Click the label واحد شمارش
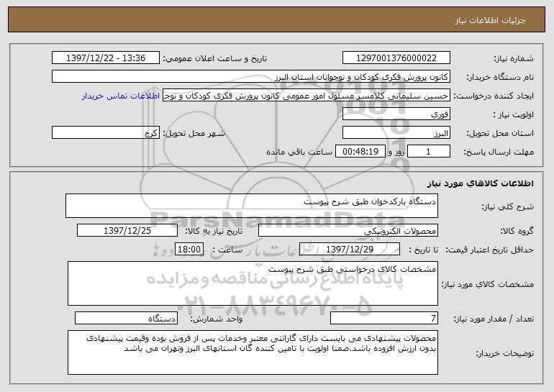The width and height of the screenshot is (554, 392). [217, 319]
